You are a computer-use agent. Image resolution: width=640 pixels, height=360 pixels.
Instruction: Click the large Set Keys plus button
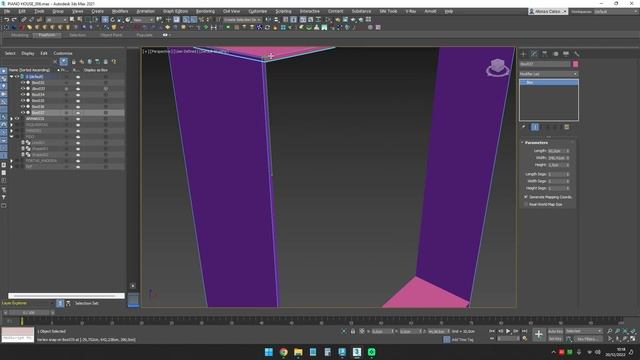pyautogui.click(x=538, y=335)
